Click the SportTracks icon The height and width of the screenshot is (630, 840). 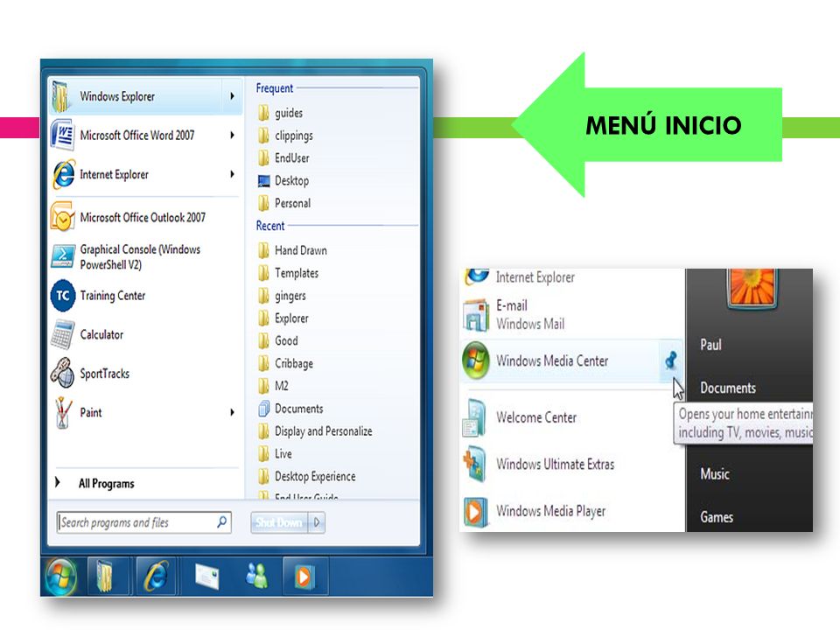tap(63, 373)
